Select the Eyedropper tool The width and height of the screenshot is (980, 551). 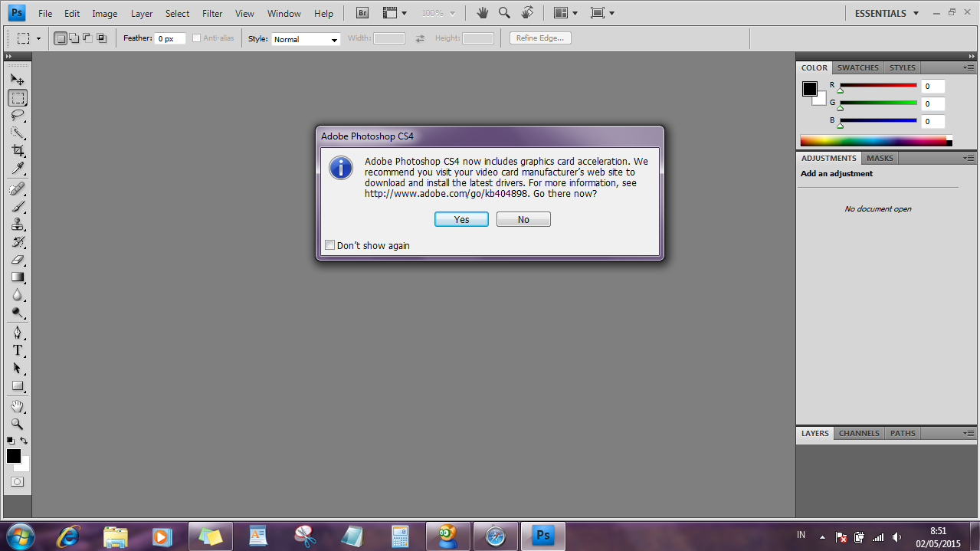coord(17,169)
